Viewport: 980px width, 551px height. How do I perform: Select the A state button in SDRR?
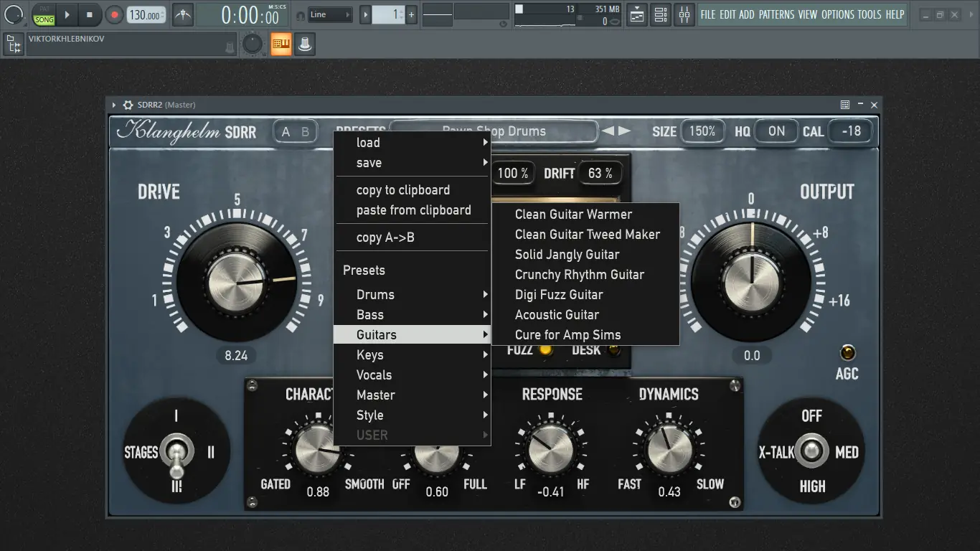[x=286, y=132]
